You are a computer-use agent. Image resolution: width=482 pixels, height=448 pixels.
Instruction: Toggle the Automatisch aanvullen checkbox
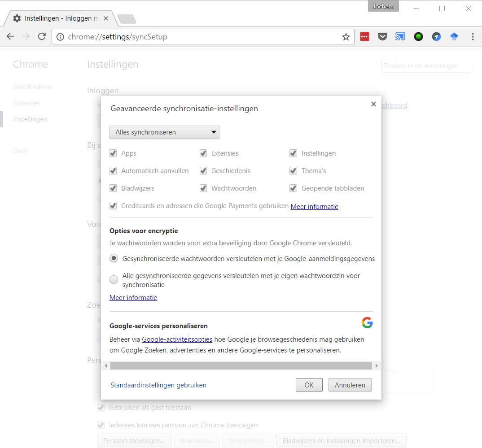click(x=113, y=171)
